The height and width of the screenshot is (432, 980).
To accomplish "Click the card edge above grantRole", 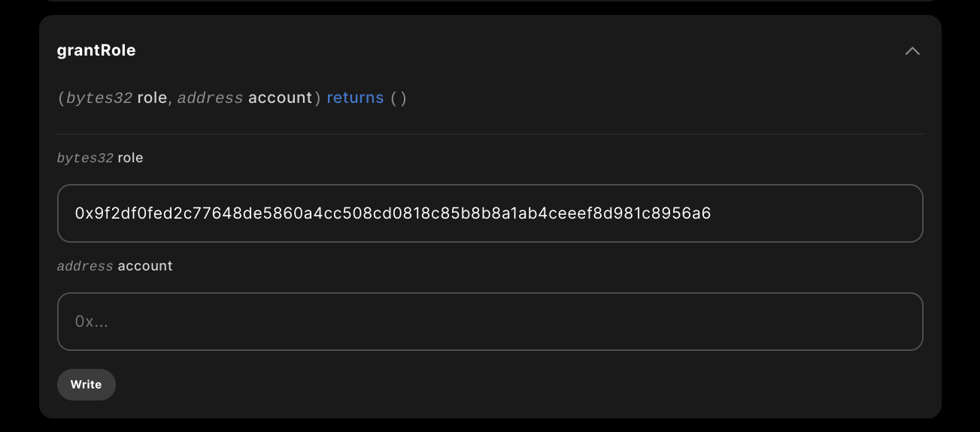I will tap(490, 16).
